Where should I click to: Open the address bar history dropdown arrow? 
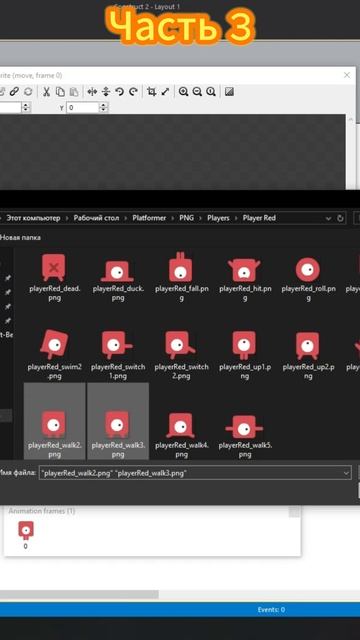(x=328, y=218)
